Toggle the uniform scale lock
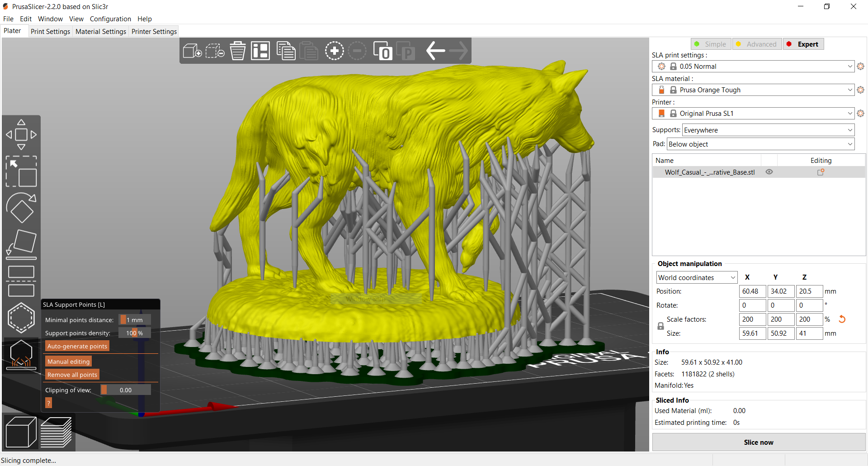This screenshot has height=466, width=868. click(x=660, y=326)
